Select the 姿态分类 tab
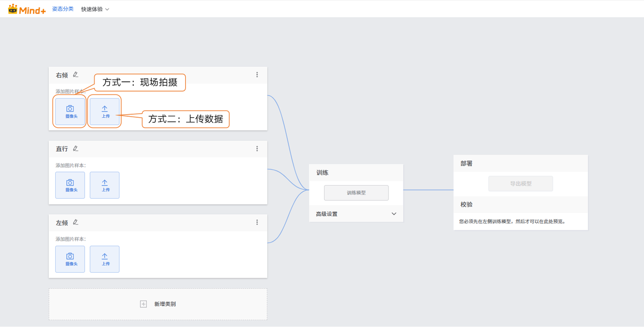Image resolution: width=644 pixels, height=327 pixels. coord(63,9)
